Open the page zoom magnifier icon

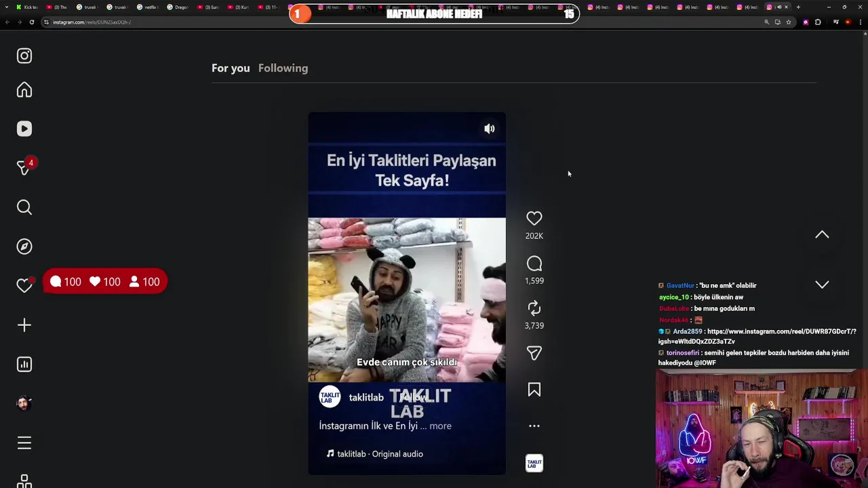click(767, 22)
